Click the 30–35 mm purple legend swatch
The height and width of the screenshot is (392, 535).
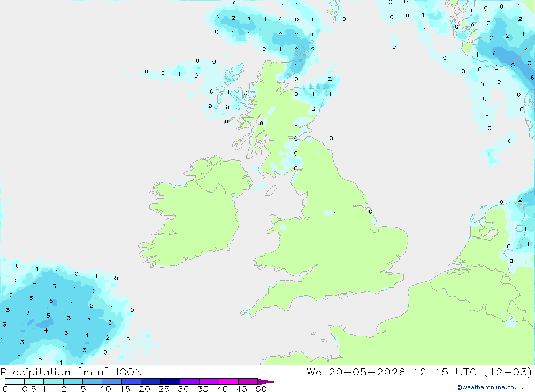click(x=189, y=381)
